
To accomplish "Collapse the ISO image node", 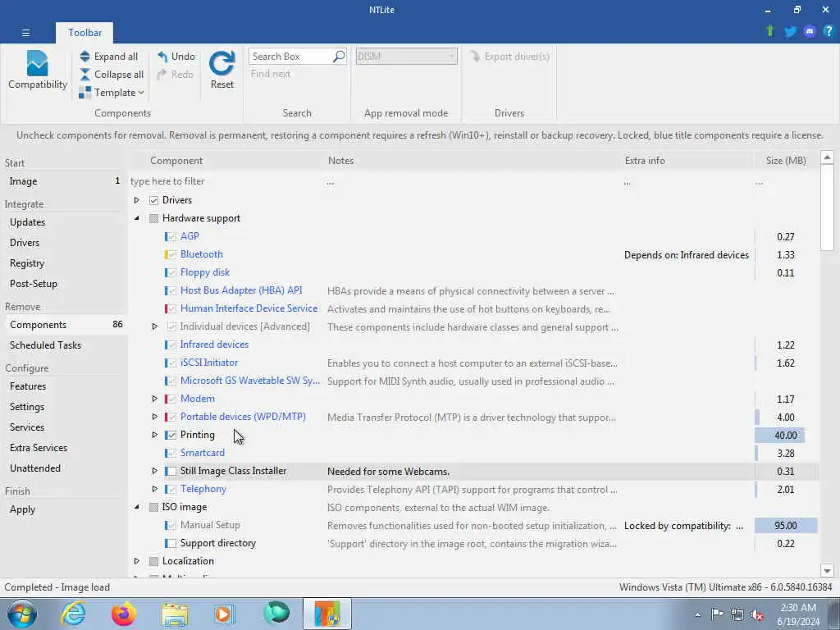I will tap(137, 507).
